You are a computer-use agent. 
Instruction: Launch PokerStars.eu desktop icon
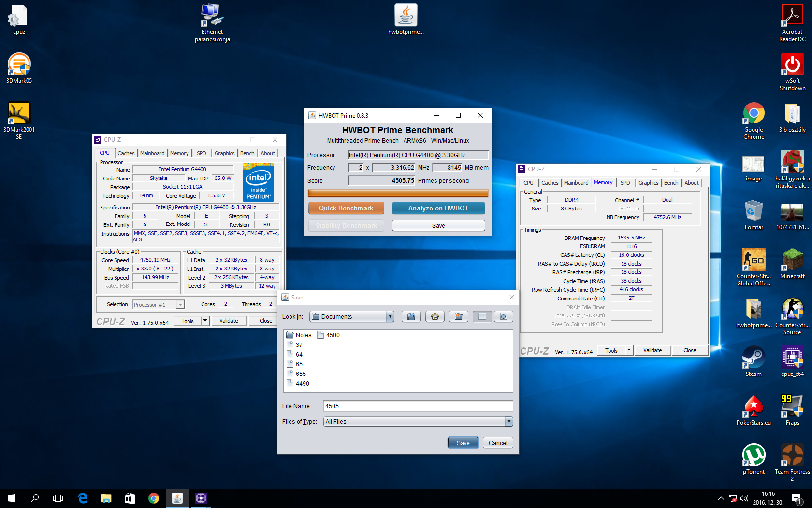(754, 410)
